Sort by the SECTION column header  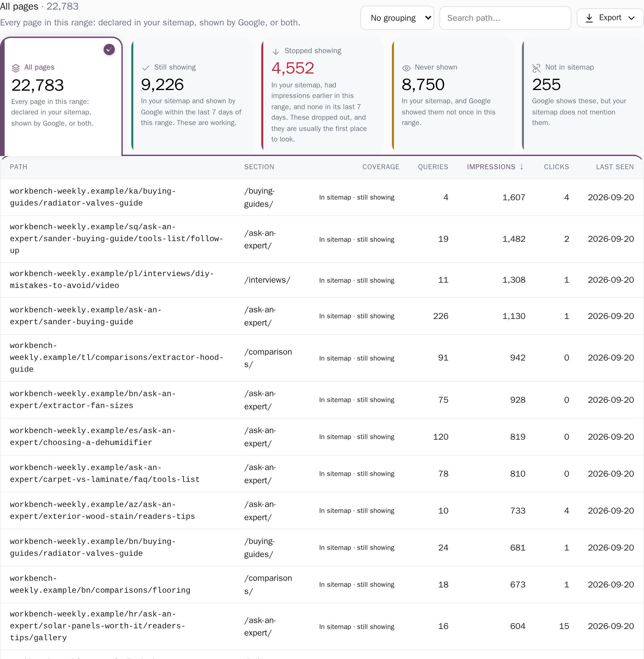259,167
